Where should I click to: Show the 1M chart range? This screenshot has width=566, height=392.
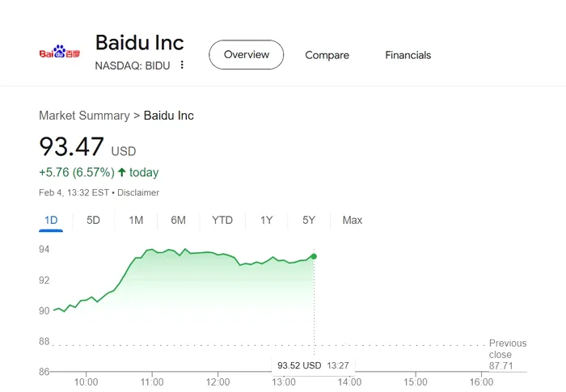[x=136, y=220]
